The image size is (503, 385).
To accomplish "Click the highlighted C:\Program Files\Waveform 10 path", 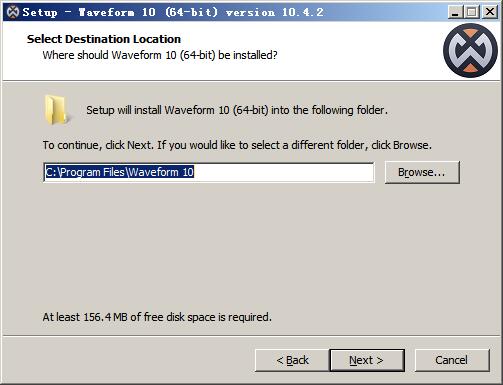I will [x=119, y=172].
